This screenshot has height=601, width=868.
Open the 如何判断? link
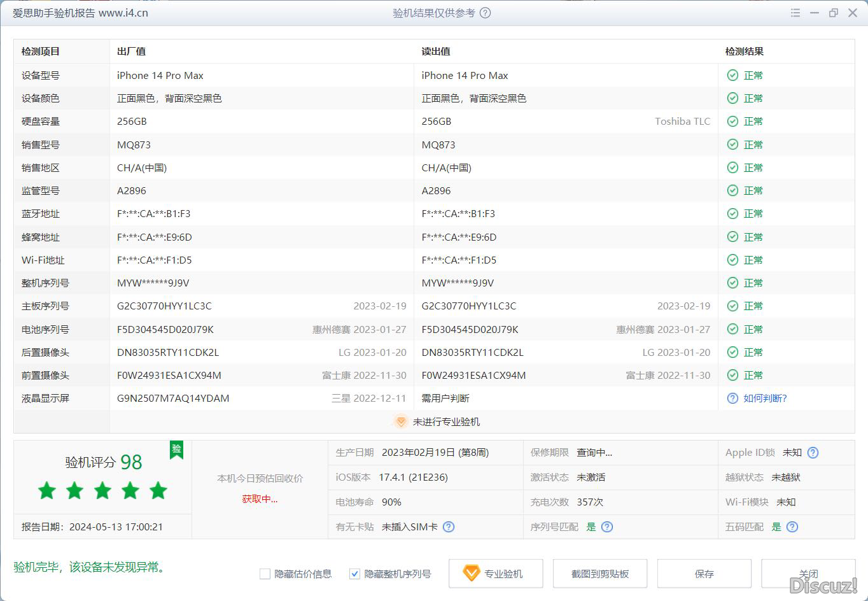pyautogui.click(x=765, y=398)
